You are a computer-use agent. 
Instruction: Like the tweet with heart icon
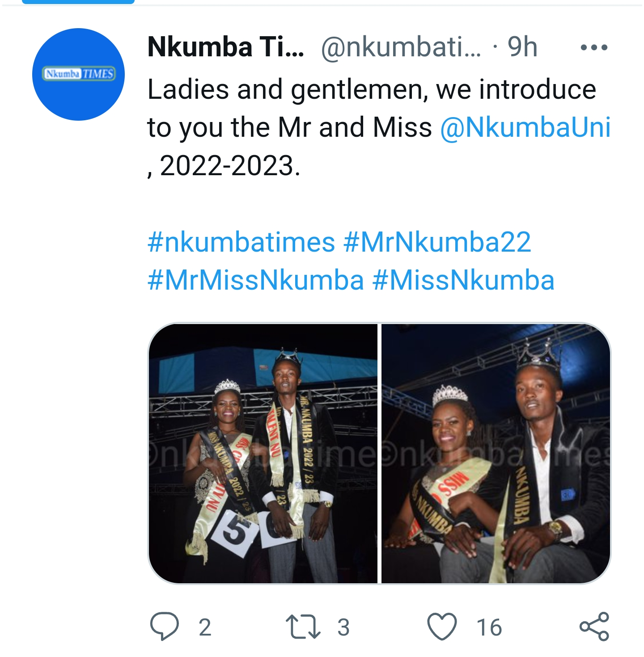(442, 627)
